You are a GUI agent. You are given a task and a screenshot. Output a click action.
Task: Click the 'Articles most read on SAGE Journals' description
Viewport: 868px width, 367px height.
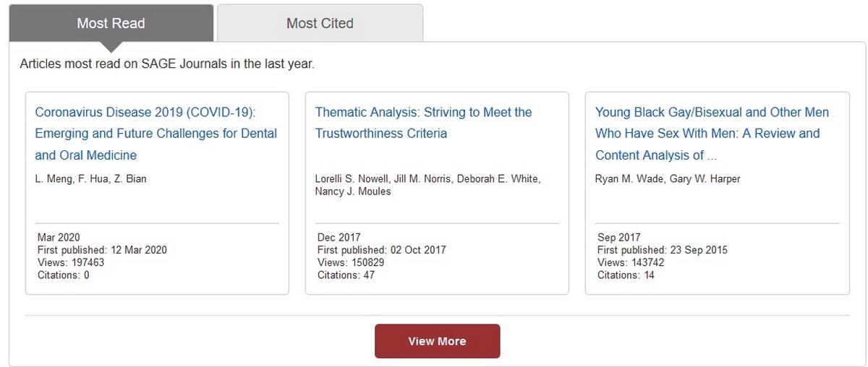pyautogui.click(x=167, y=64)
